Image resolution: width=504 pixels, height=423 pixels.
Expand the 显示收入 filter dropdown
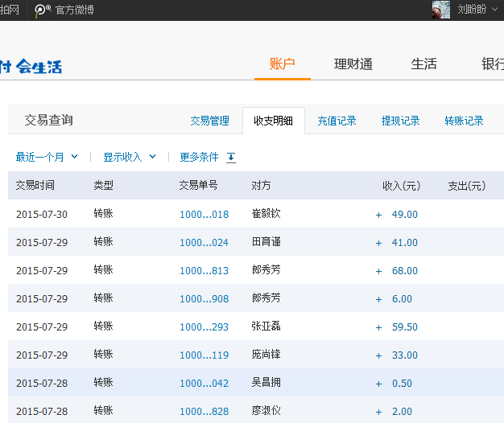[x=129, y=157]
